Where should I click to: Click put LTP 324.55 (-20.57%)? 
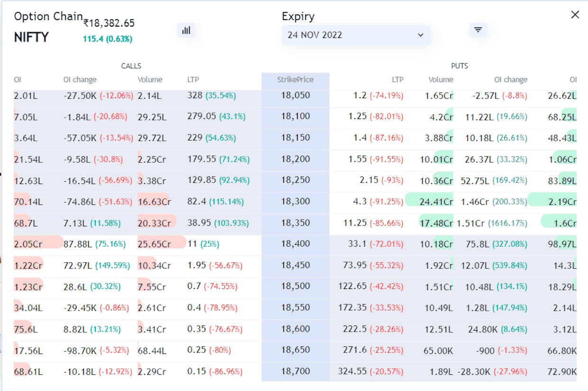(x=371, y=372)
